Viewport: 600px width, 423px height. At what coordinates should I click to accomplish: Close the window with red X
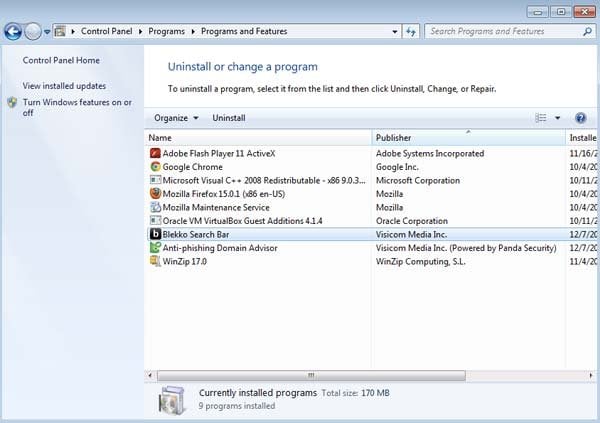[584, 12]
